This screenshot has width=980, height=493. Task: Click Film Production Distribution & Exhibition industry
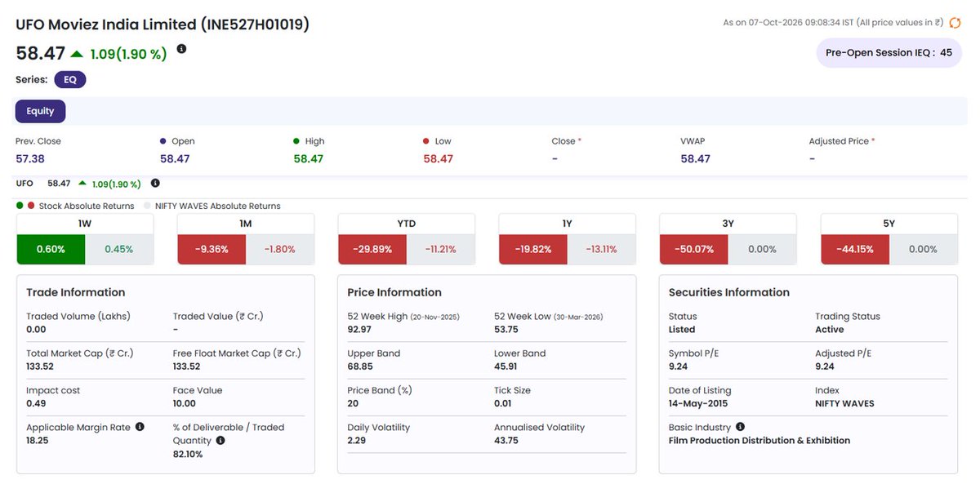(x=759, y=441)
